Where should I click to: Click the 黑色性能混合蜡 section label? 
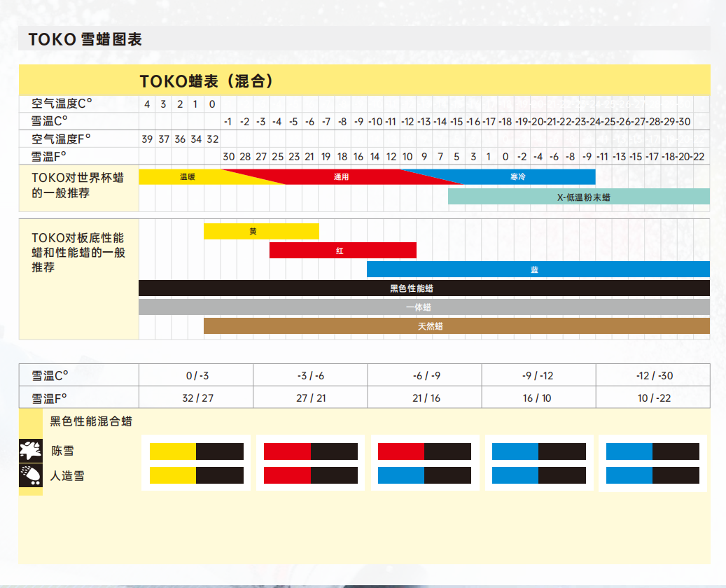[91, 421]
